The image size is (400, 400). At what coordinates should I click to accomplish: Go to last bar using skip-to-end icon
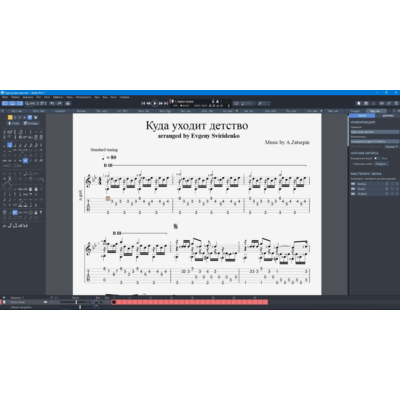click(166, 103)
